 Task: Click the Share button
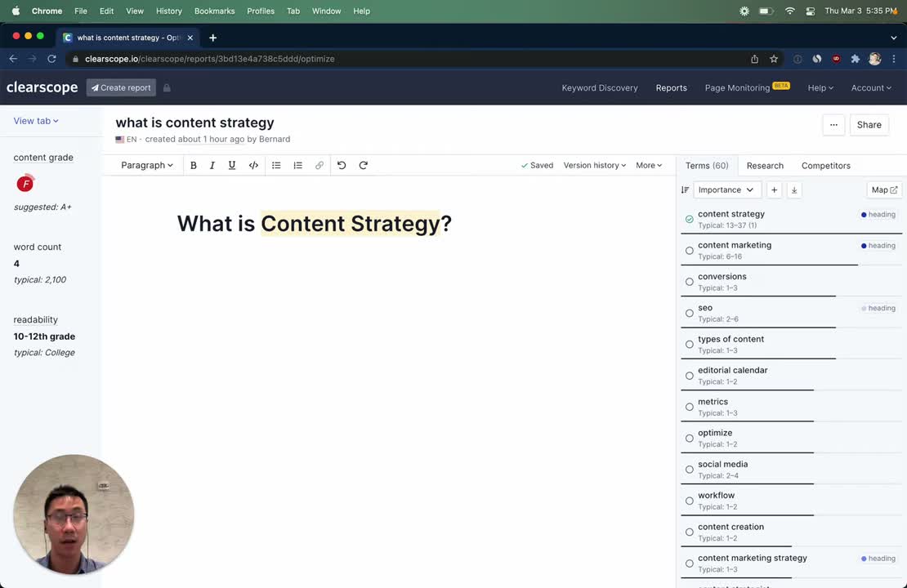869,125
